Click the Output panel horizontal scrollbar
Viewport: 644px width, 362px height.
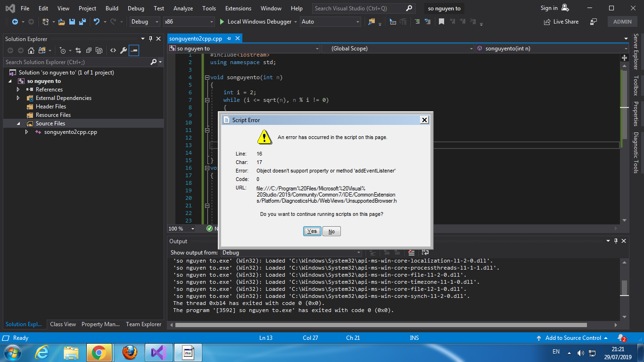(x=381, y=325)
